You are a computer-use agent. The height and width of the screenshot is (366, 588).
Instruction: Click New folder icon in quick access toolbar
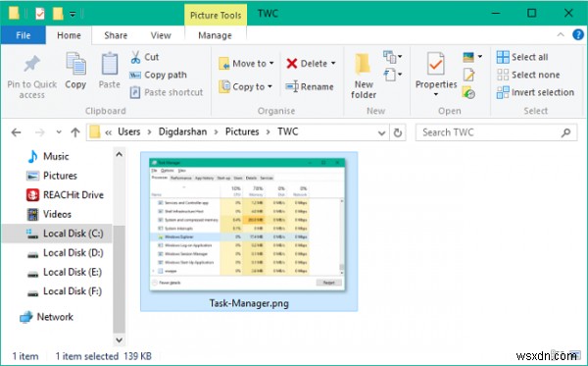[x=58, y=14]
